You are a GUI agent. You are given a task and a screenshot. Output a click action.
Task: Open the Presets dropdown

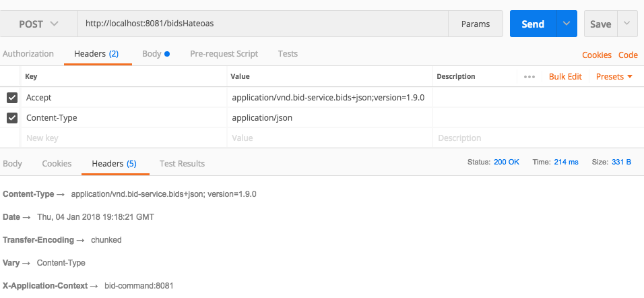point(614,77)
